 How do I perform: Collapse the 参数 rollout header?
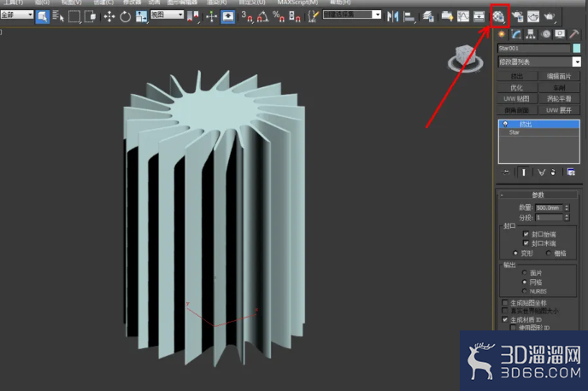[x=538, y=195]
